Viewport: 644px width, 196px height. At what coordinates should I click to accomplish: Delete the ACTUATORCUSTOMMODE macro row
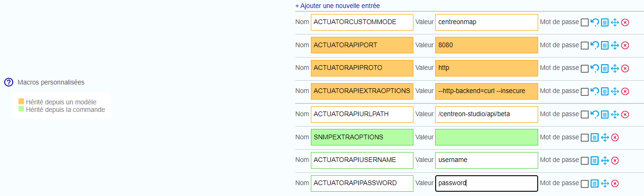tap(625, 22)
